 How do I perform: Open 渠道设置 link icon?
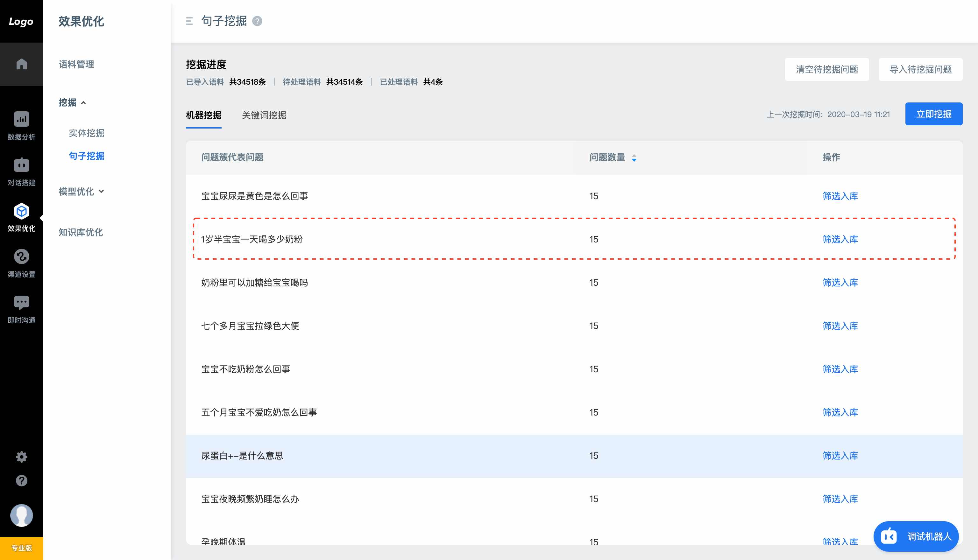(x=22, y=256)
